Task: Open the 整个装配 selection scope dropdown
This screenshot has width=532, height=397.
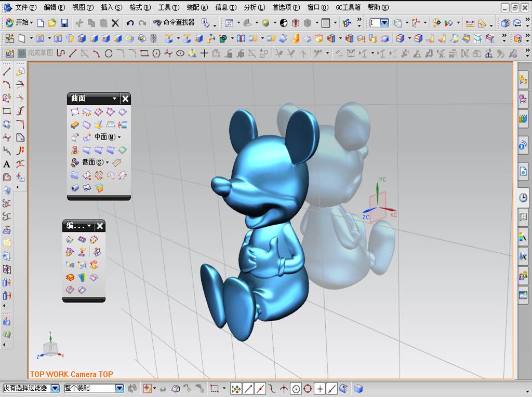Action: point(119,389)
